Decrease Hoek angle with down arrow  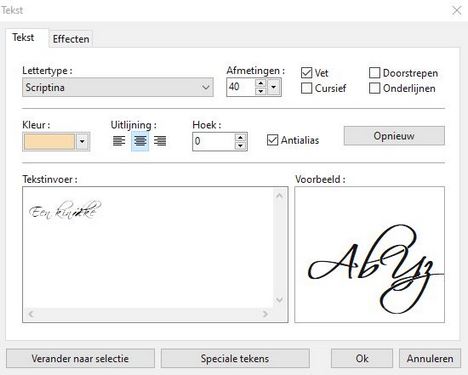pyautogui.click(x=240, y=146)
